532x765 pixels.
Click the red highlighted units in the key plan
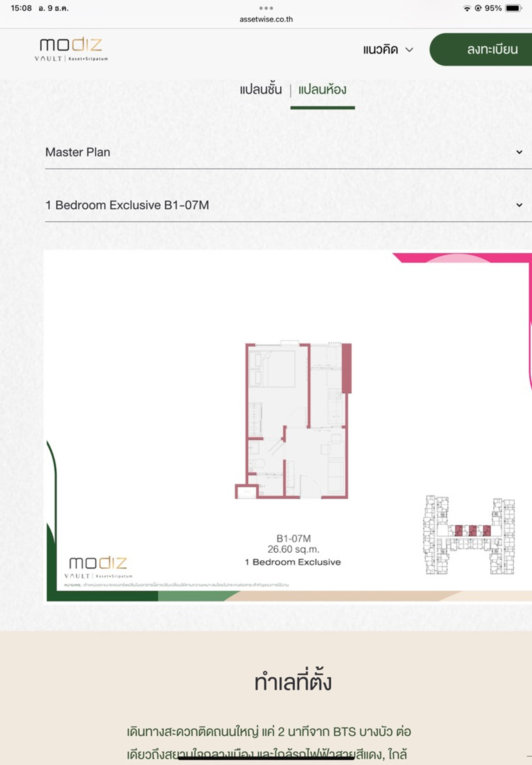[473, 531]
